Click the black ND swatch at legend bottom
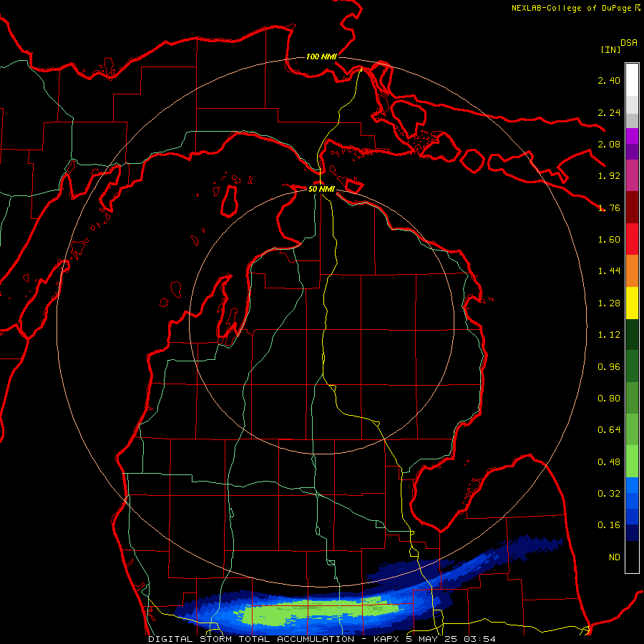 click(632, 557)
